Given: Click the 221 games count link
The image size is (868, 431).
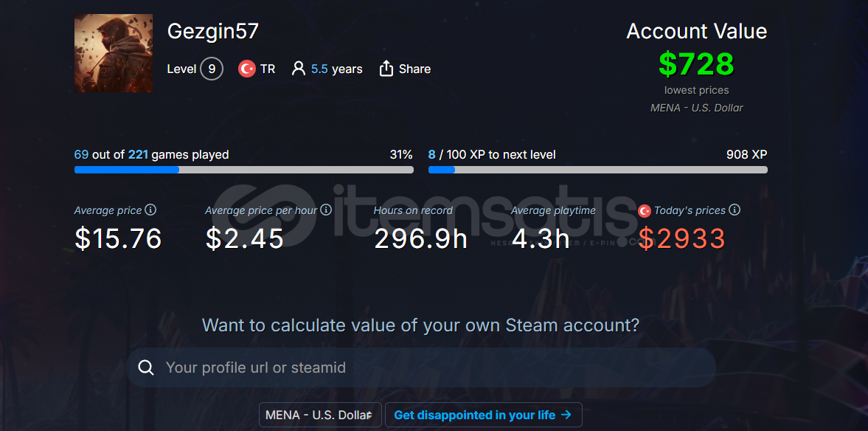Looking at the screenshot, I should pyautogui.click(x=138, y=154).
